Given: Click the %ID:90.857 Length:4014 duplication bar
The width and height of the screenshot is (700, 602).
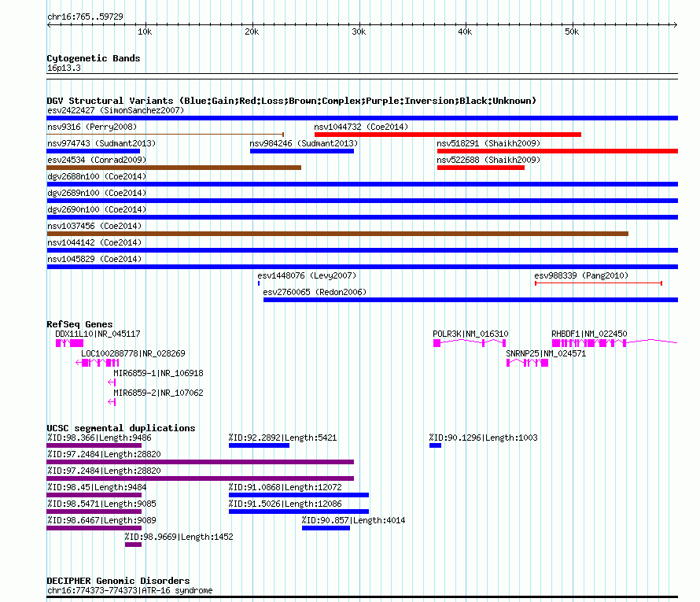Looking at the screenshot, I should (326, 528).
